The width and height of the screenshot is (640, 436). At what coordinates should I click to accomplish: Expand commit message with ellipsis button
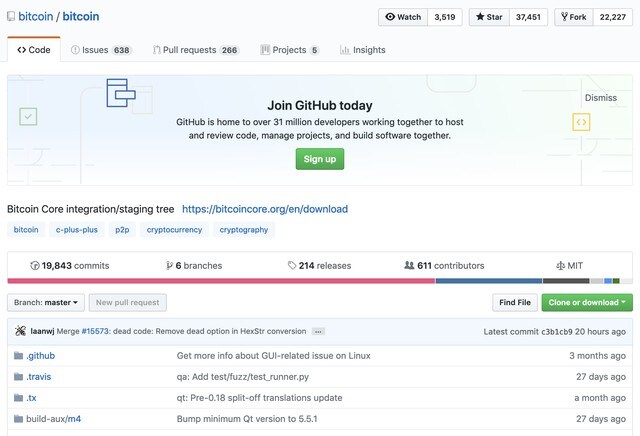pyautogui.click(x=318, y=331)
